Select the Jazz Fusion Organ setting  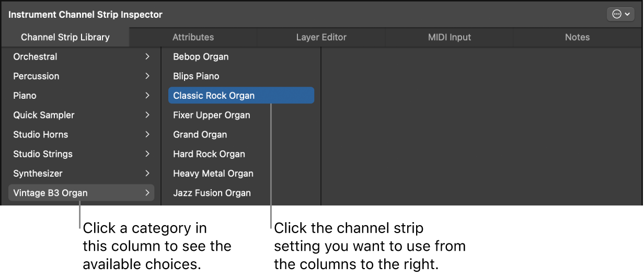[241, 193]
